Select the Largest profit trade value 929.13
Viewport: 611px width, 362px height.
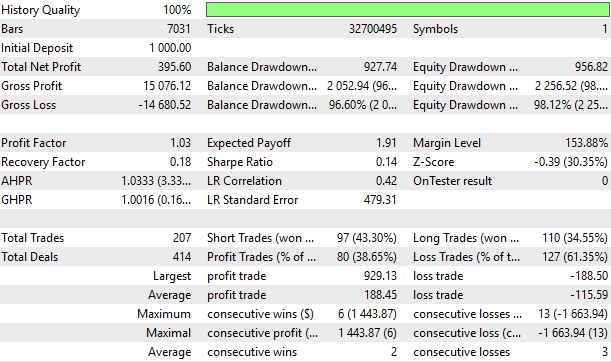(380, 276)
